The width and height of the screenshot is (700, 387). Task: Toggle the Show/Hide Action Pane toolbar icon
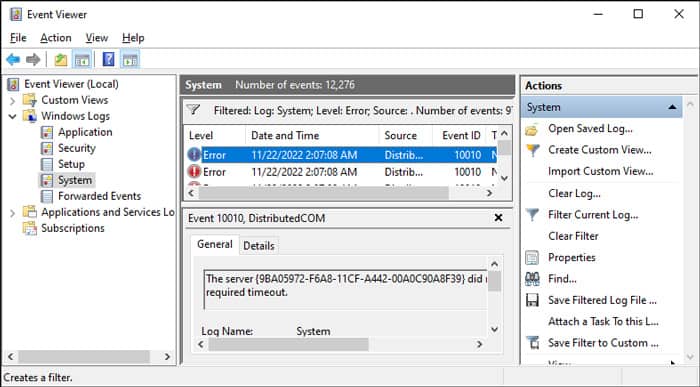click(x=130, y=59)
